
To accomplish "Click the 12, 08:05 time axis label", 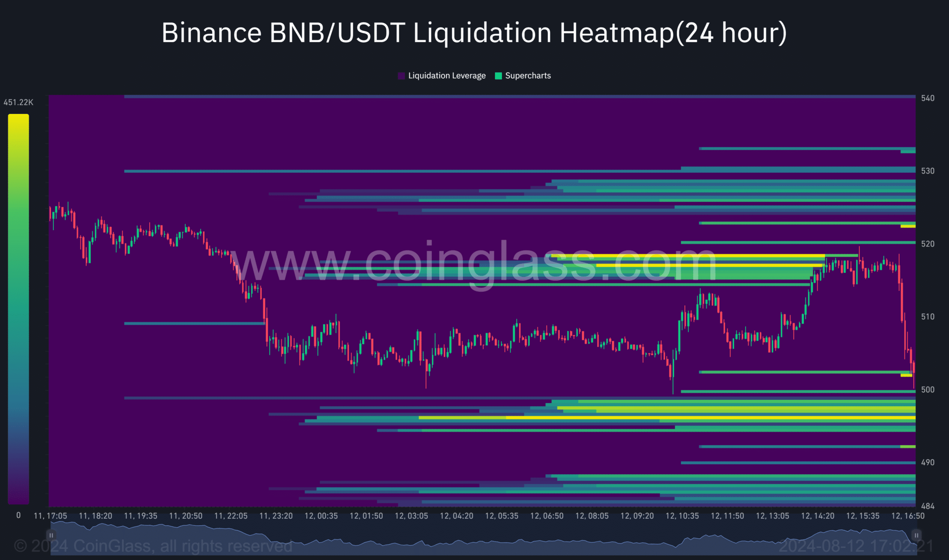I will pos(592,516).
